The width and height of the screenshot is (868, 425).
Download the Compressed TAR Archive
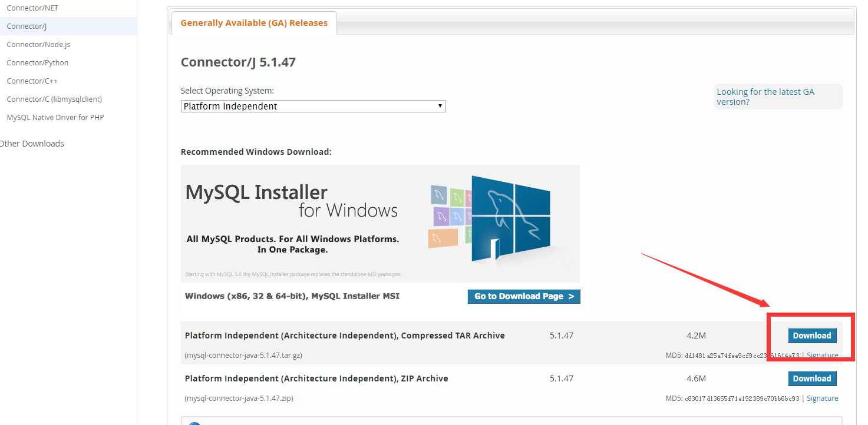coord(812,336)
